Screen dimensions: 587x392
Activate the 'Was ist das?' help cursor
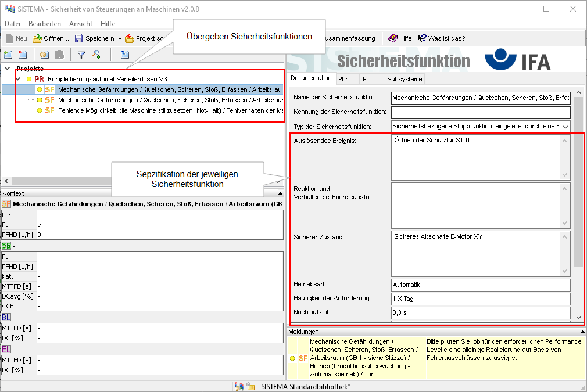(x=423, y=38)
